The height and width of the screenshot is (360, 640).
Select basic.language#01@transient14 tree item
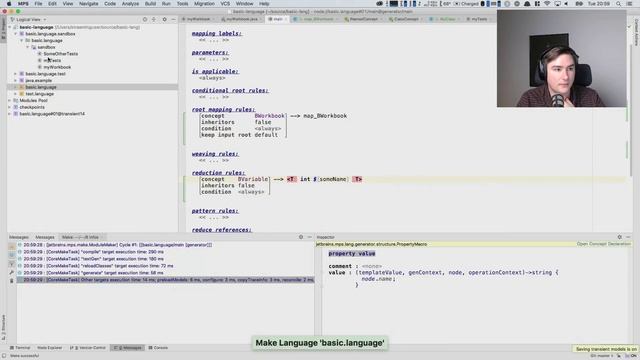click(x=52, y=114)
